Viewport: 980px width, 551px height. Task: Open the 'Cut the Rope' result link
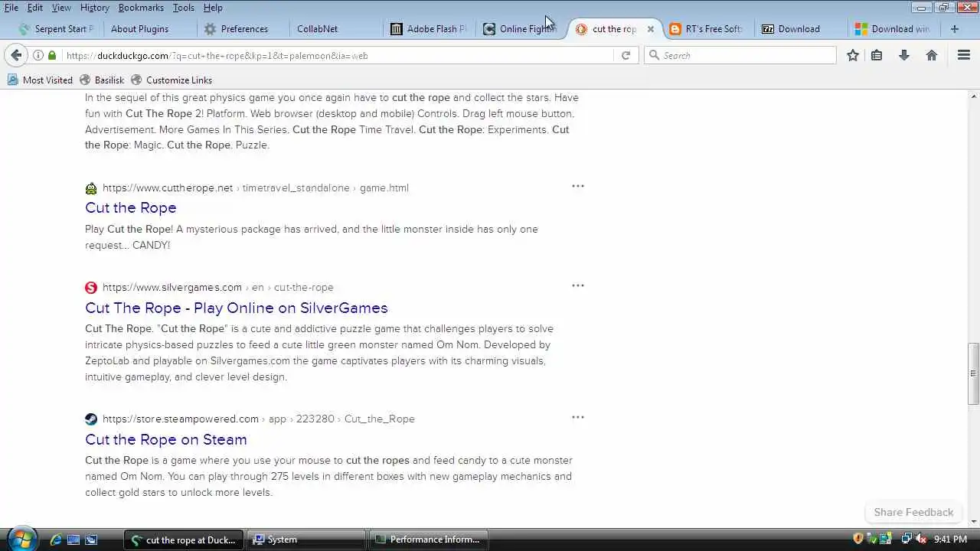(131, 207)
